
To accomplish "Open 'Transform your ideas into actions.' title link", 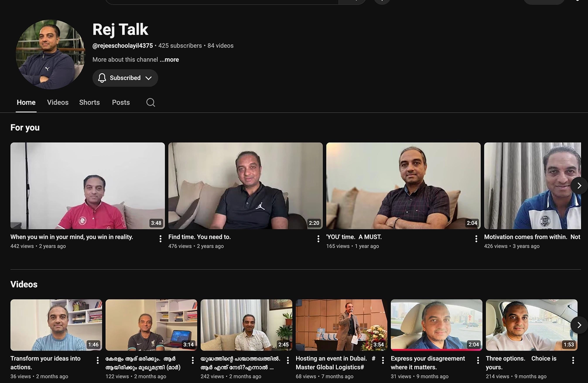I will (x=45, y=363).
